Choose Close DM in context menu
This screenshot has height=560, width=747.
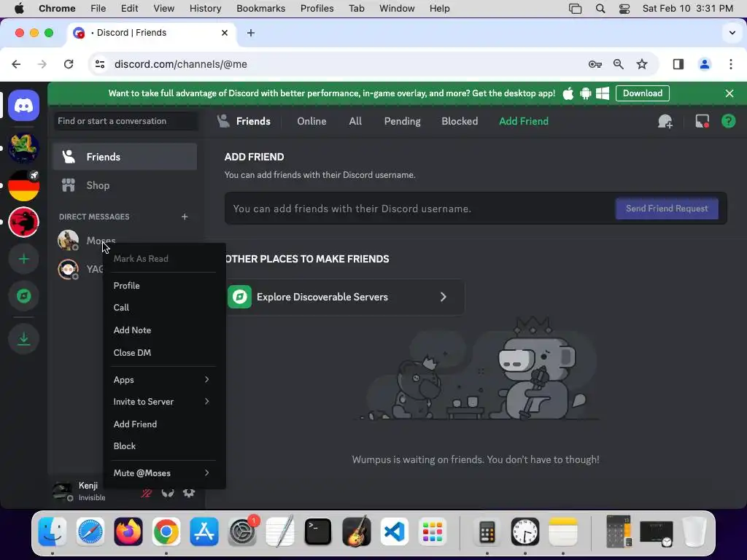pyautogui.click(x=163, y=353)
